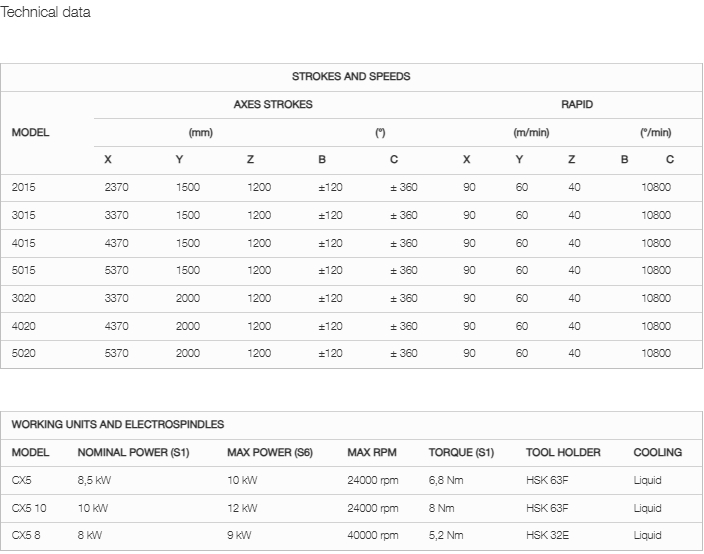Click MODEL header in electrospindles table

pos(31,452)
